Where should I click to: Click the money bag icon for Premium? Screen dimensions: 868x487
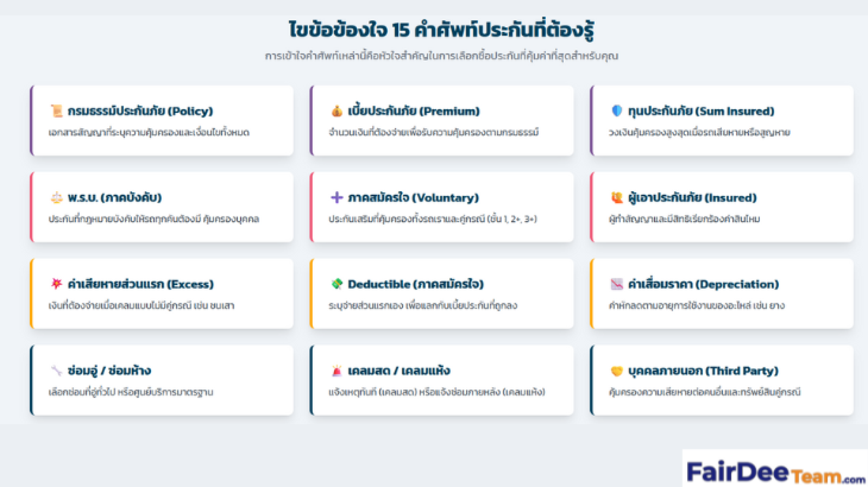click(337, 111)
